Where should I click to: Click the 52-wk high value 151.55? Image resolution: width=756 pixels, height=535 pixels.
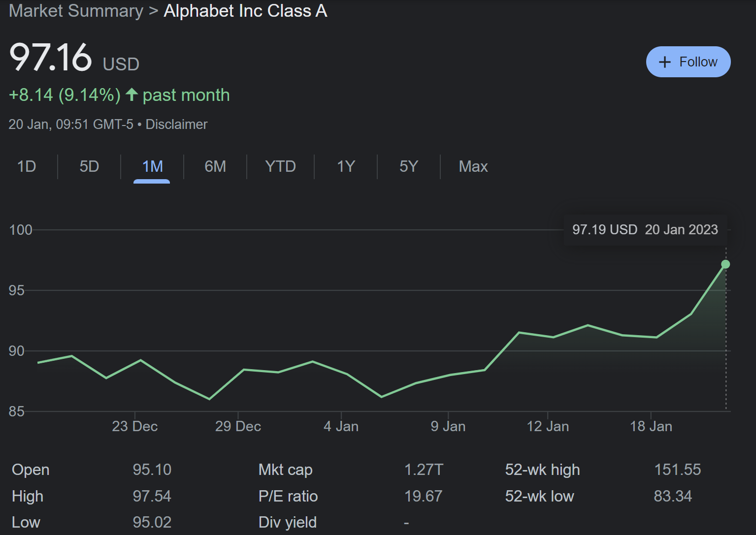point(677,470)
